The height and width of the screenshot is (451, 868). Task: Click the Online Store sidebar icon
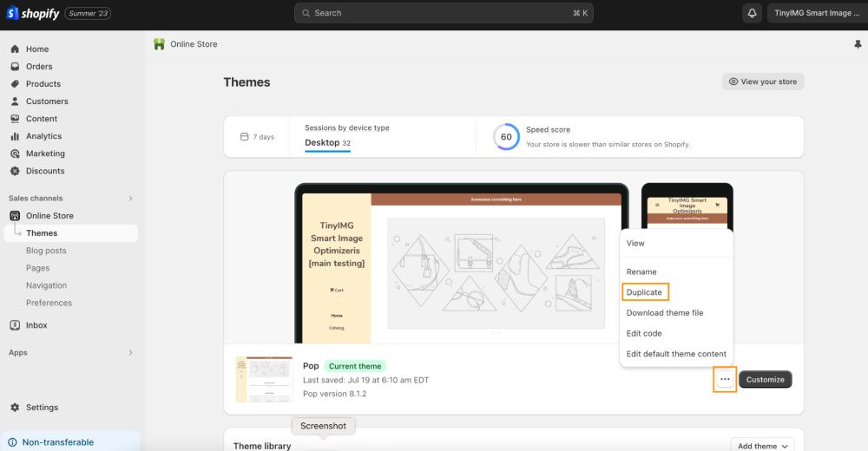[x=15, y=216]
